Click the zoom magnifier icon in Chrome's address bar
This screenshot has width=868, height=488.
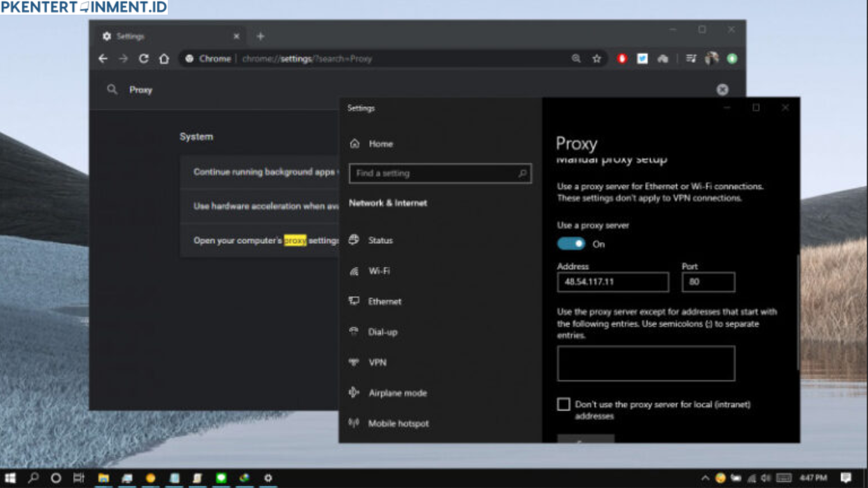coord(576,58)
